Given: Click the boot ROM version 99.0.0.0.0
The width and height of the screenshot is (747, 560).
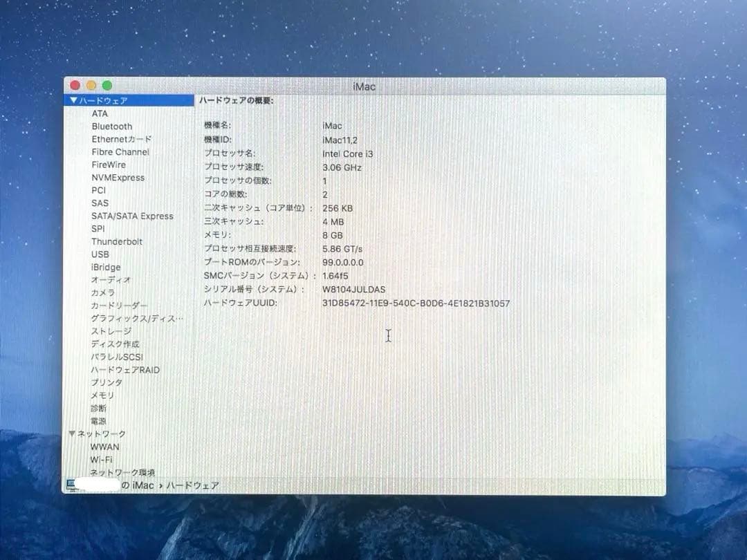Looking at the screenshot, I should click(342, 263).
